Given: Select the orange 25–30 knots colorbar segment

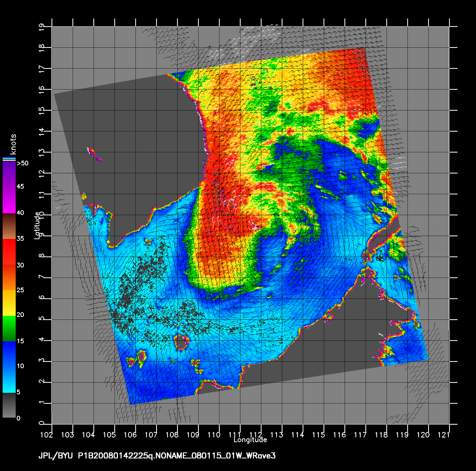Looking at the screenshot, I should click(x=9, y=277).
